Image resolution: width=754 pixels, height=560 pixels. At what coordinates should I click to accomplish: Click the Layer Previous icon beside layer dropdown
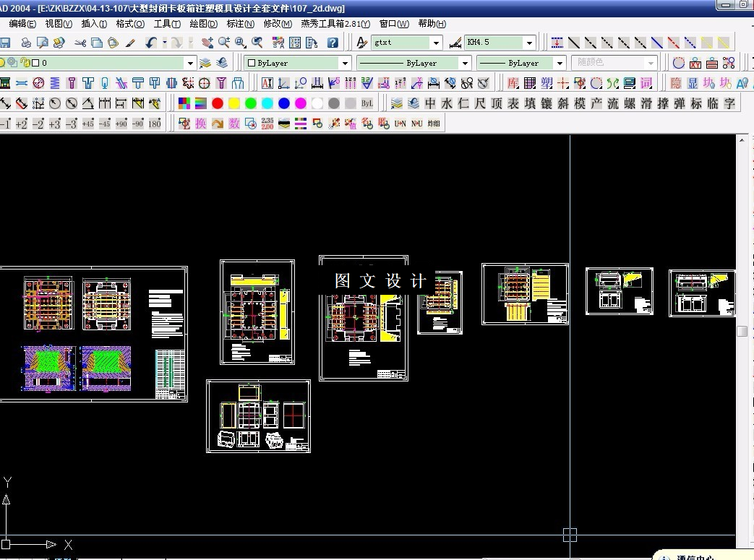pyautogui.click(x=222, y=63)
